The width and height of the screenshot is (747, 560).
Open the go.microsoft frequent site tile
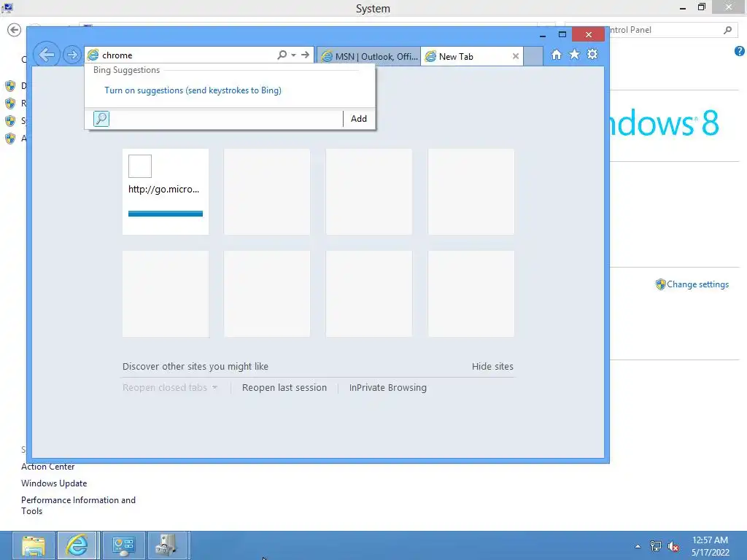point(166,192)
